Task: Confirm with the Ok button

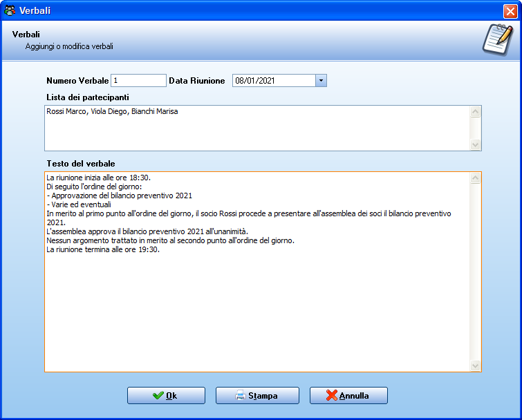Action: 166,395
